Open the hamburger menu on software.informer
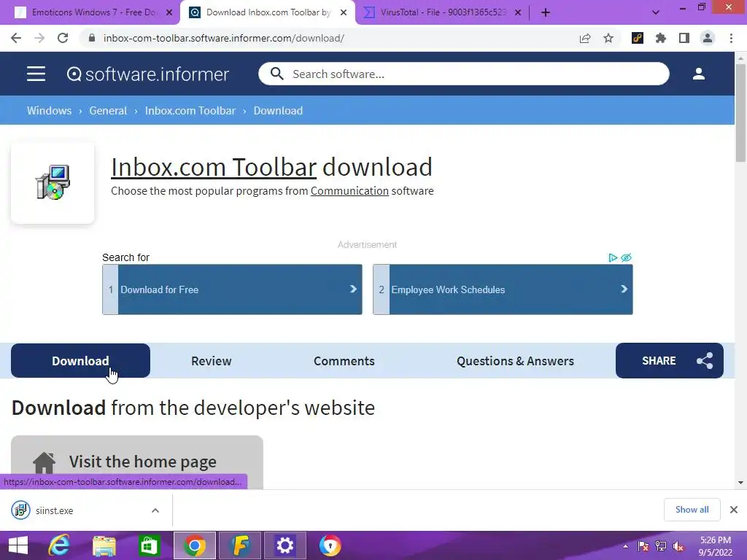Viewport: 747px width, 560px height. [x=36, y=74]
